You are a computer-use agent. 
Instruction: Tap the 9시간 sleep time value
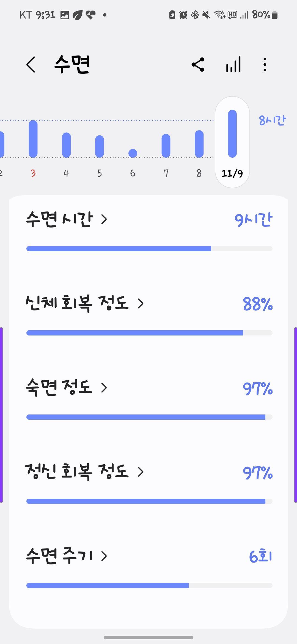click(254, 220)
